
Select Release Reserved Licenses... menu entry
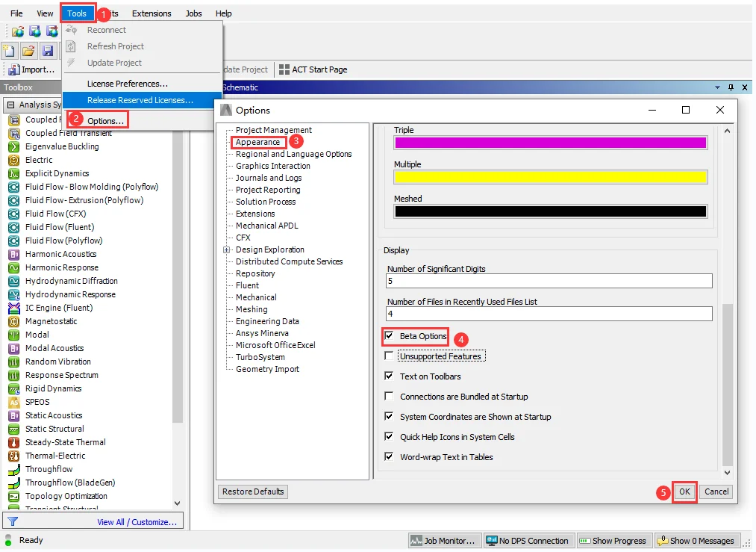click(142, 100)
